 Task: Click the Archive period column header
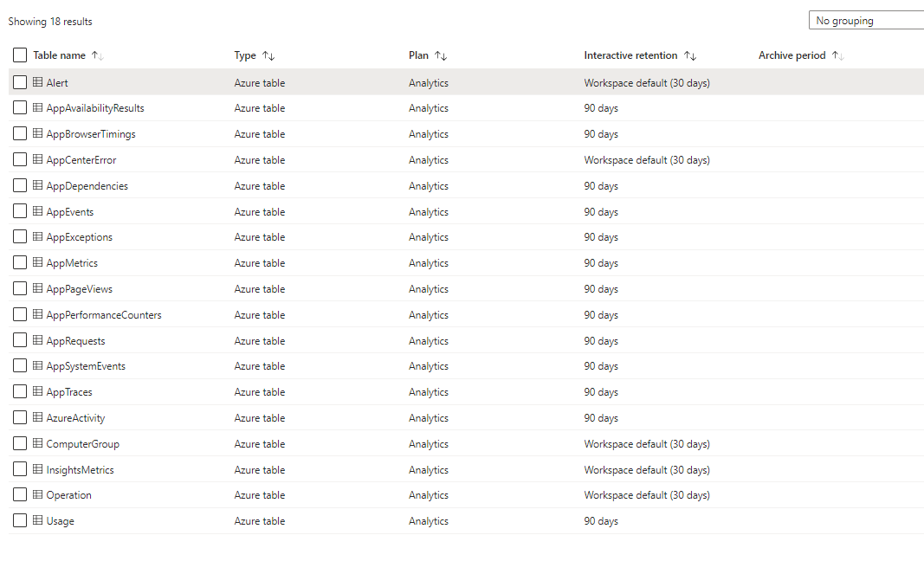coord(792,55)
